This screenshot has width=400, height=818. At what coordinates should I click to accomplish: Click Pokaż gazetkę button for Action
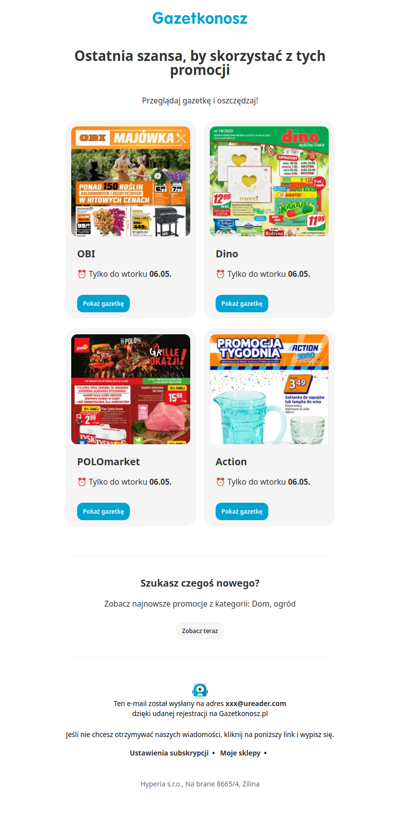(242, 512)
